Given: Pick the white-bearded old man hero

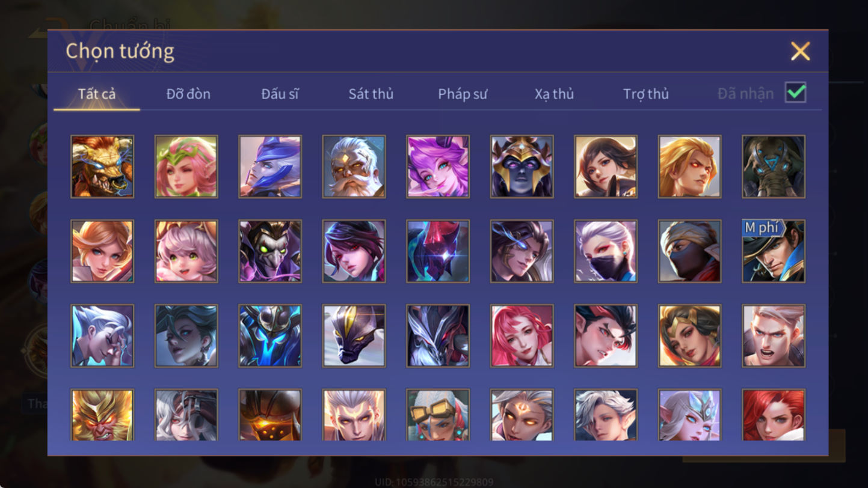Looking at the screenshot, I should pyautogui.click(x=354, y=166).
